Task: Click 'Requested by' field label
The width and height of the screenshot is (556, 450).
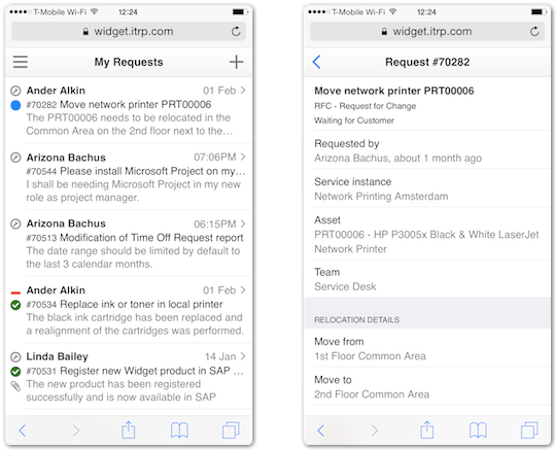Action: [346, 144]
